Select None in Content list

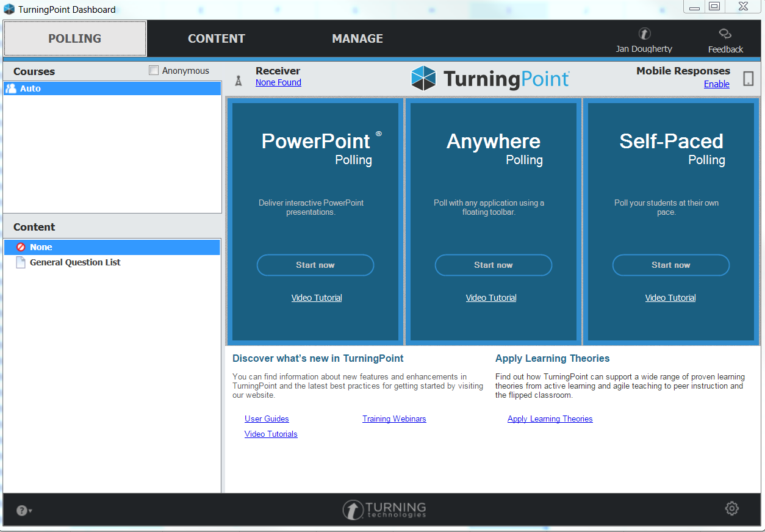112,247
